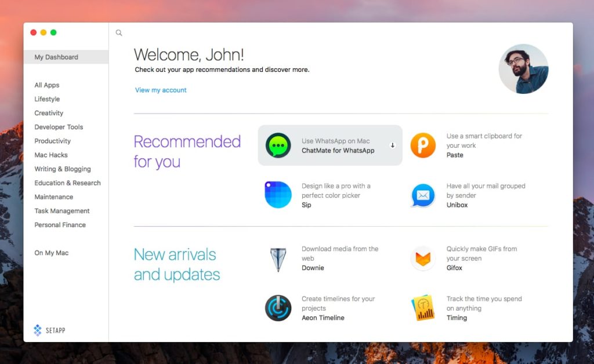Click the Paste app name

click(455, 155)
